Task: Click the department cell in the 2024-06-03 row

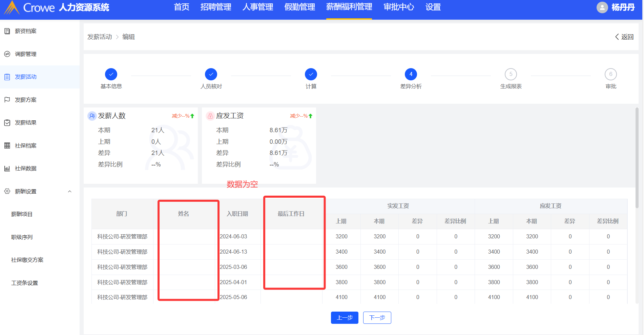Action: [122, 237]
